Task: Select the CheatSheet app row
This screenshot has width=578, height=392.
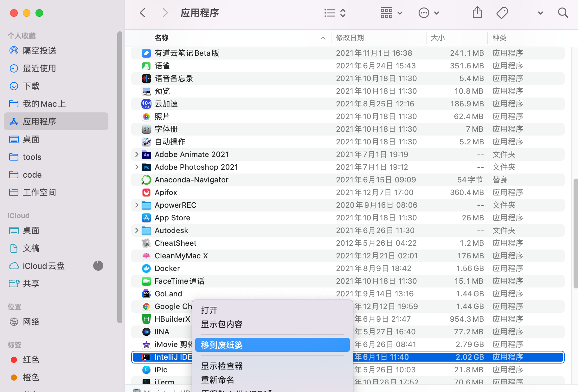Action: point(348,243)
